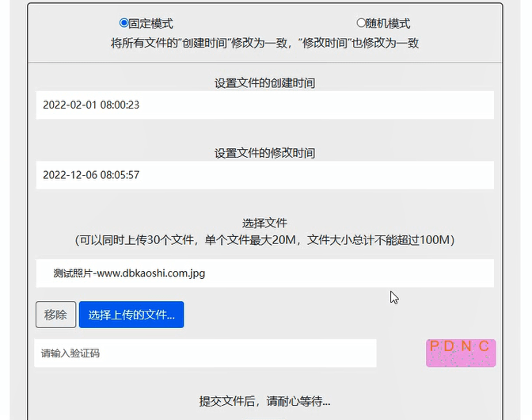Click the 选择文件 heading

[x=265, y=223]
